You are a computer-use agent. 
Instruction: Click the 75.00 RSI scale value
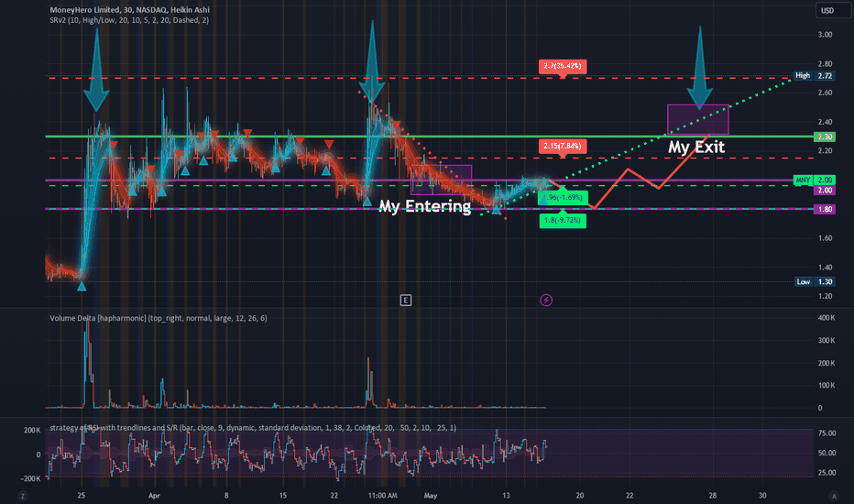point(827,433)
